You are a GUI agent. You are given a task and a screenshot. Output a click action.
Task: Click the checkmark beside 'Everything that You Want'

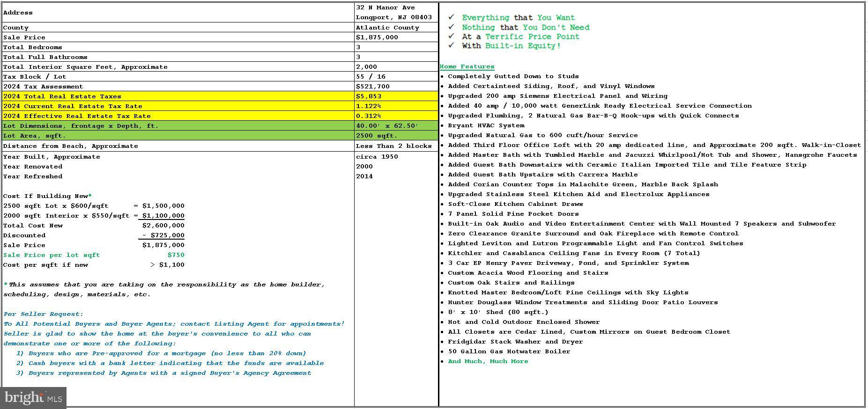click(x=451, y=17)
